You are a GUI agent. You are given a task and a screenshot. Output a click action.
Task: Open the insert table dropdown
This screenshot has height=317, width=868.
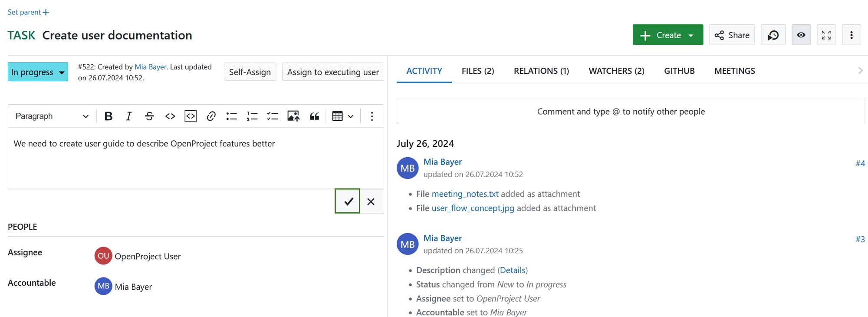(x=342, y=116)
